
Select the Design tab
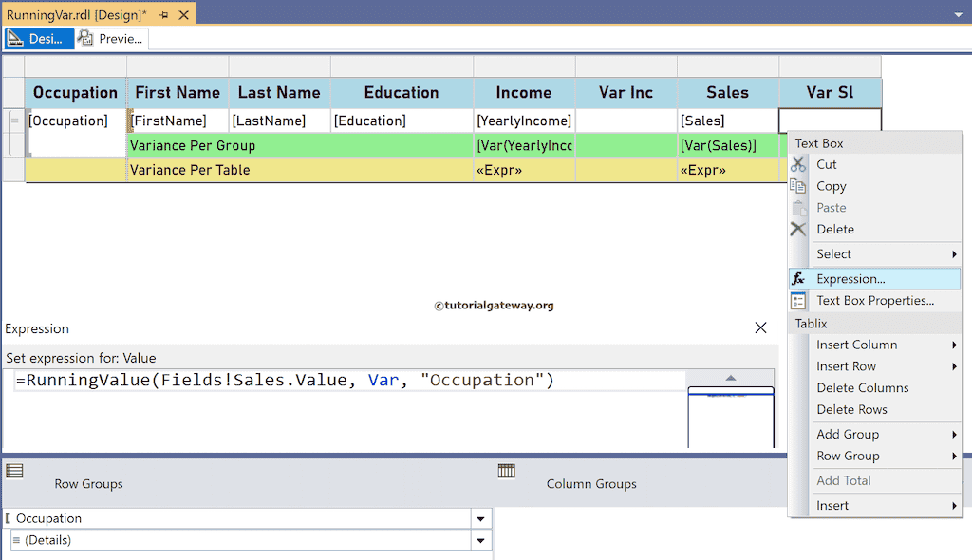(39, 39)
